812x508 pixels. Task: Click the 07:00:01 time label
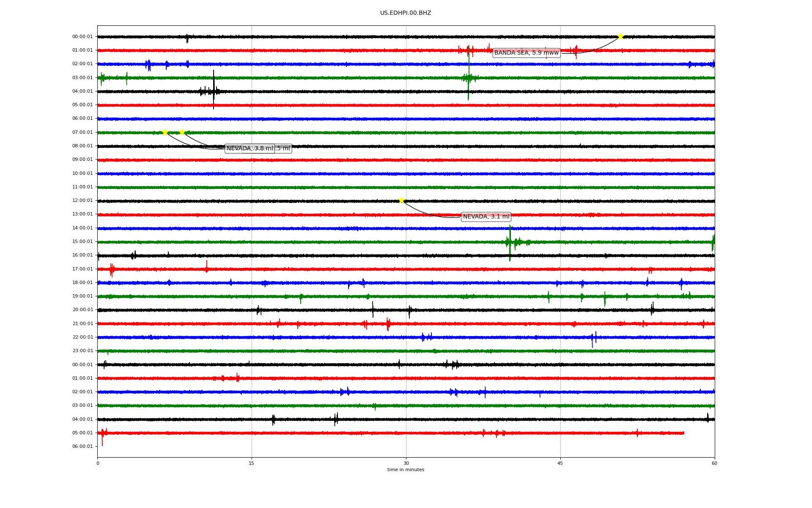(82, 133)
